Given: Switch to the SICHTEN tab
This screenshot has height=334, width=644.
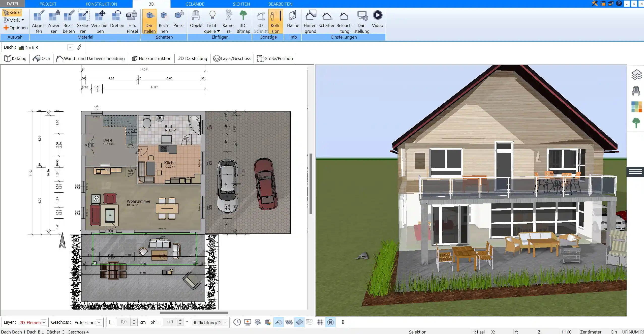Looking at the screenshot, I should point(241,4).
